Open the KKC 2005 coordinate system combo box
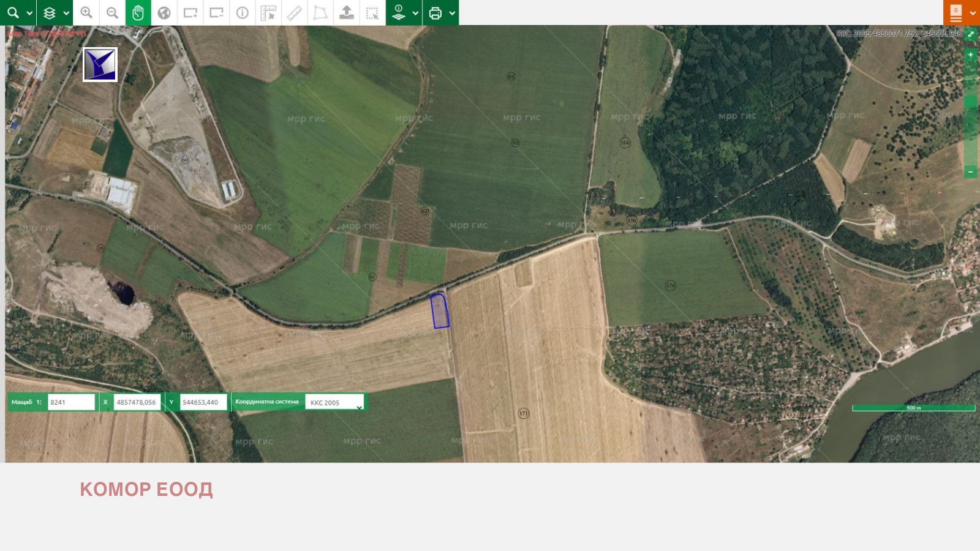Image resolution: width=980 pixels, height=551 pixels. (x=334, y=402)
